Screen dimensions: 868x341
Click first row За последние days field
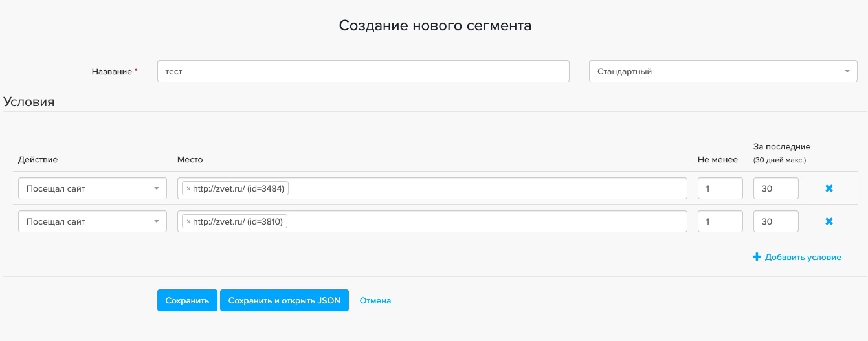pyautogui.click(x=775, y=189)
